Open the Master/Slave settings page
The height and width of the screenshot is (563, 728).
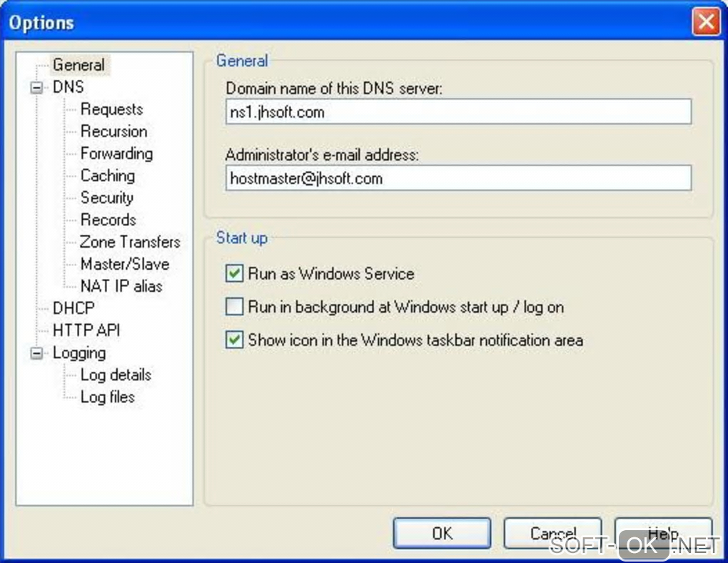click(124, 264)
